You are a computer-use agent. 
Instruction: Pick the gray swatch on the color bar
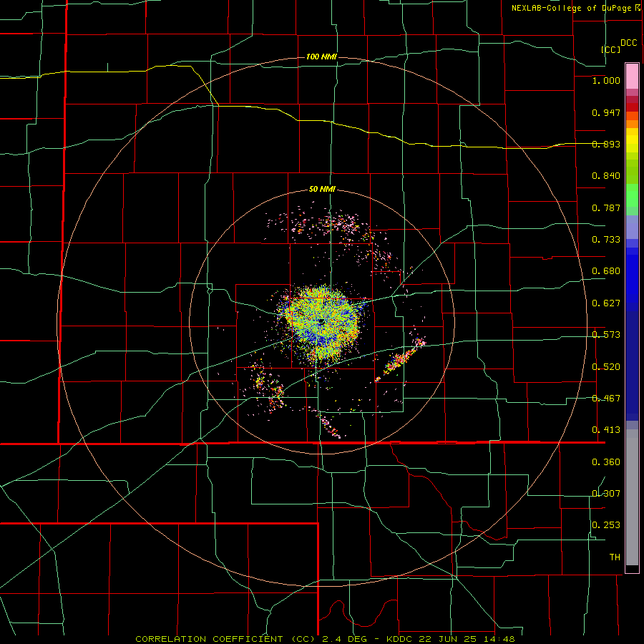[x=632, y=497]
